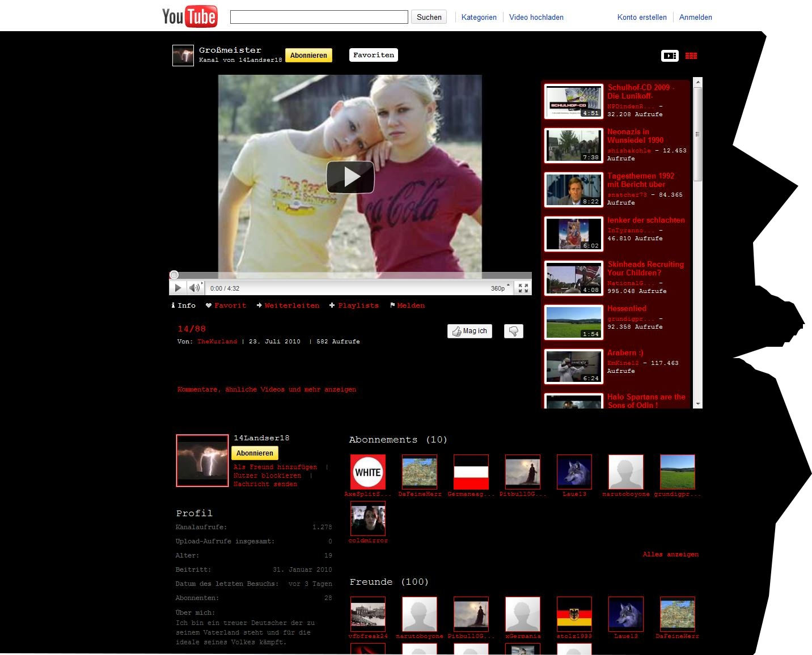Viewport: 812px width, 655px height.
Task: Open Hessenlied video thumbnail
Action: coord(573,322)
